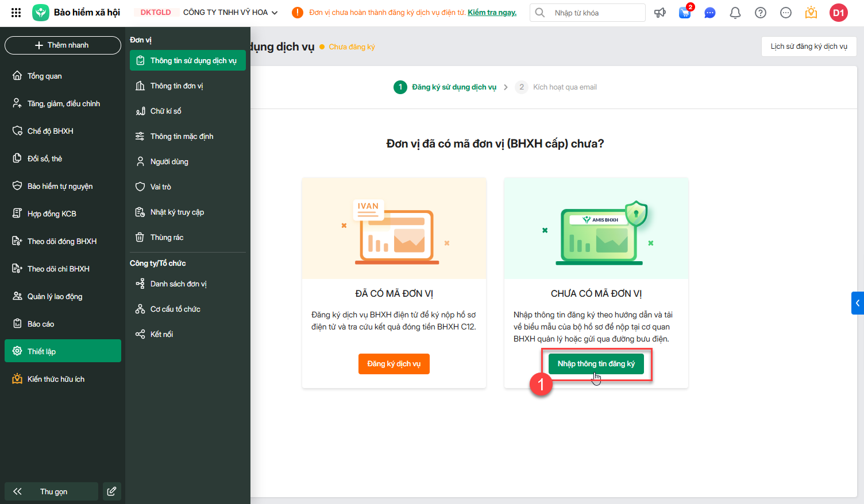
Task: Open Chữ kí số settings
Action: pos(188,111)
